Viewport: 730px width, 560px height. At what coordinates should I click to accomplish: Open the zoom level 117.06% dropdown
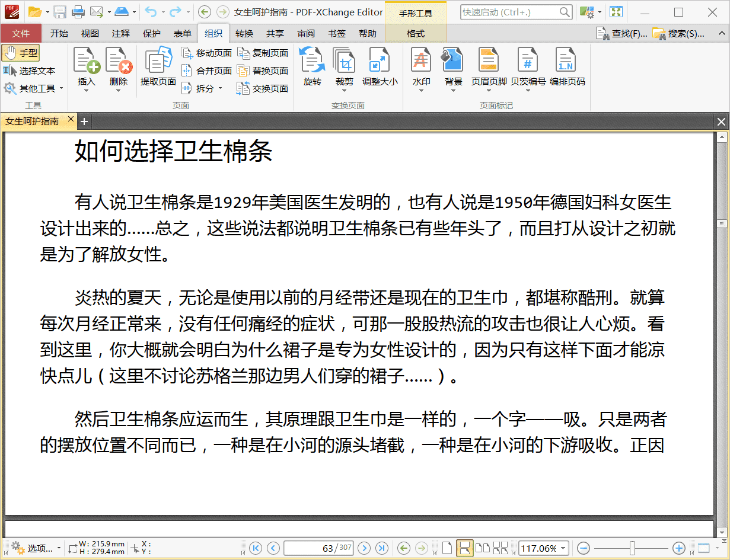tap(563, 548)
